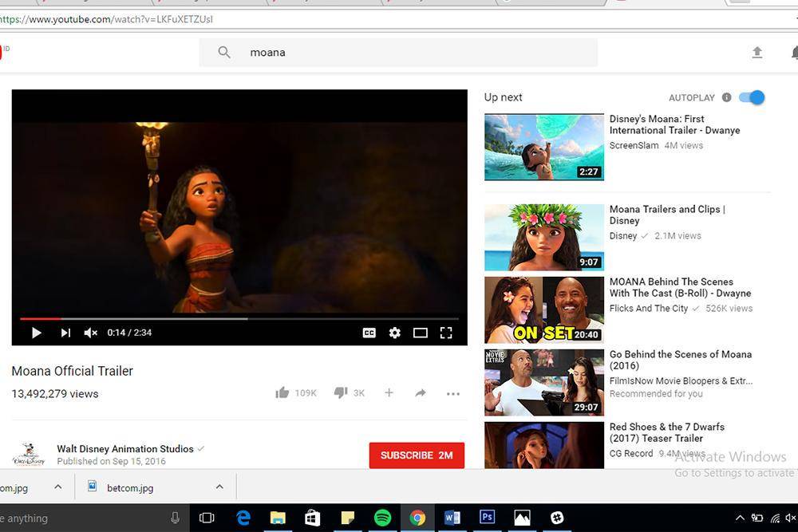Viewport: 798px width, 532px height.
Task: Open Photoshop from taskbar
Action: pos(487,518)
